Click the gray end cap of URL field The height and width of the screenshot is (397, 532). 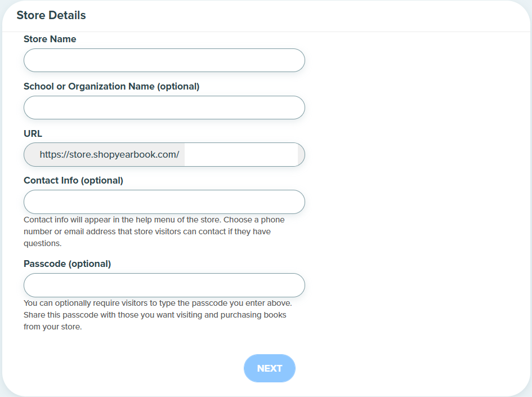click(301, 155)
